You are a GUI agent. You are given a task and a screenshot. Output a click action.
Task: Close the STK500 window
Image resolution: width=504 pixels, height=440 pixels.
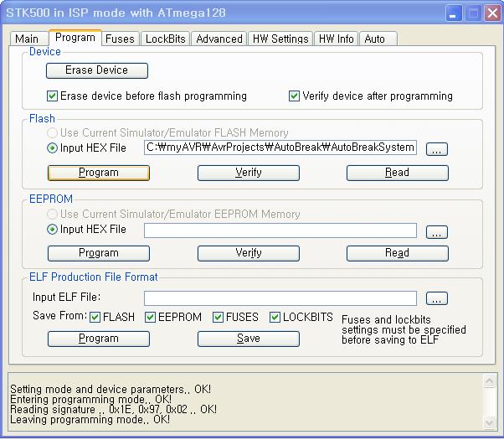pyautogui.click(x=491, y=13)
